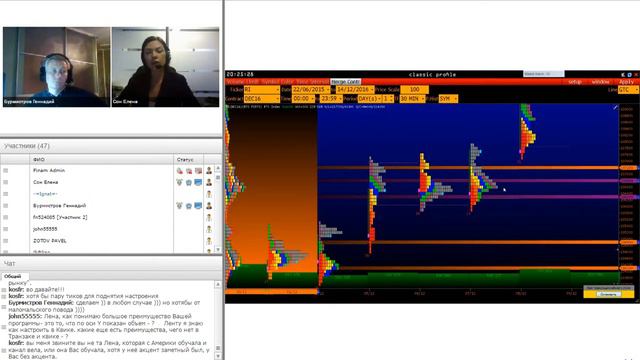Switch to the Общий chat tab
The image size is (640, 360).
[x=13, y=276]
